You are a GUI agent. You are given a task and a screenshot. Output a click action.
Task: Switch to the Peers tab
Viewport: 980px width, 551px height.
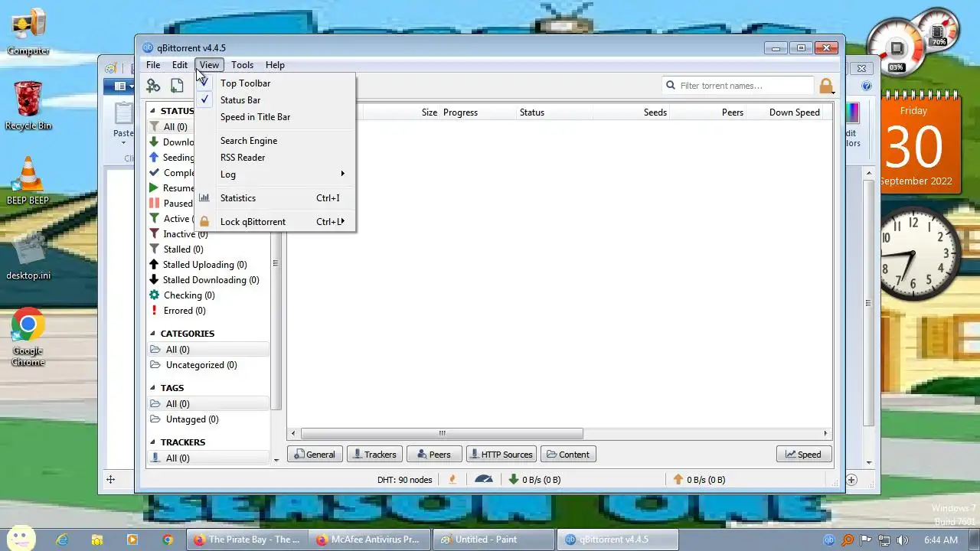click(434, 454)
